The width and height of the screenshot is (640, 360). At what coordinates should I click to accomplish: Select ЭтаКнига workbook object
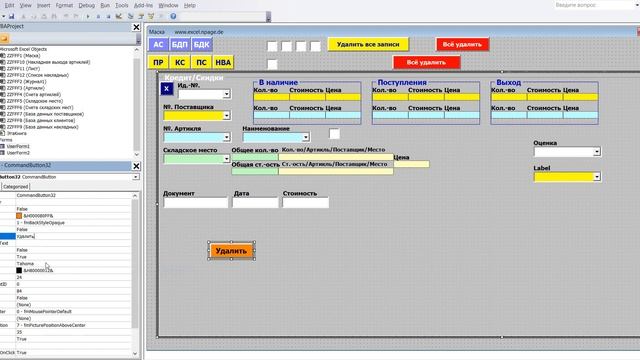pyautogui.click(x=16, y=133)
